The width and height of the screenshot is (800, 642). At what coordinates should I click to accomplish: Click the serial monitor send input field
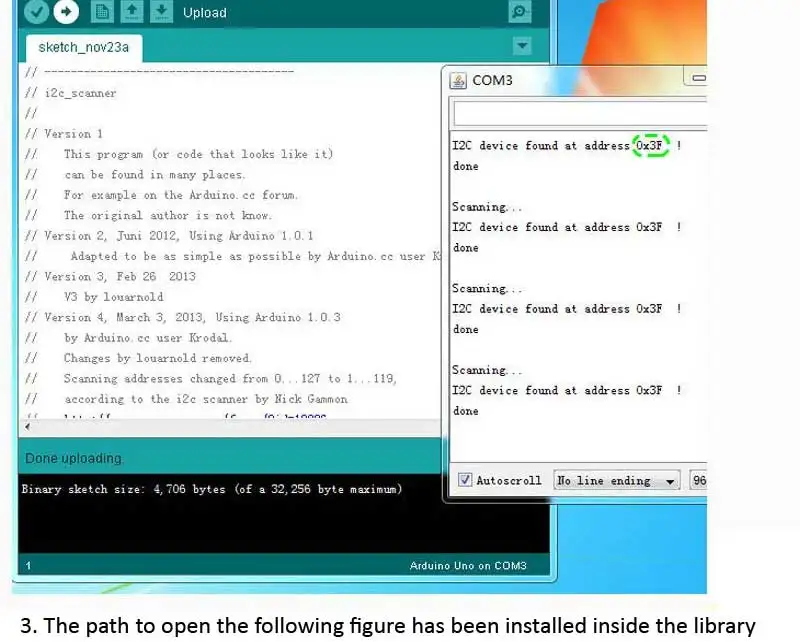point(580,113)
